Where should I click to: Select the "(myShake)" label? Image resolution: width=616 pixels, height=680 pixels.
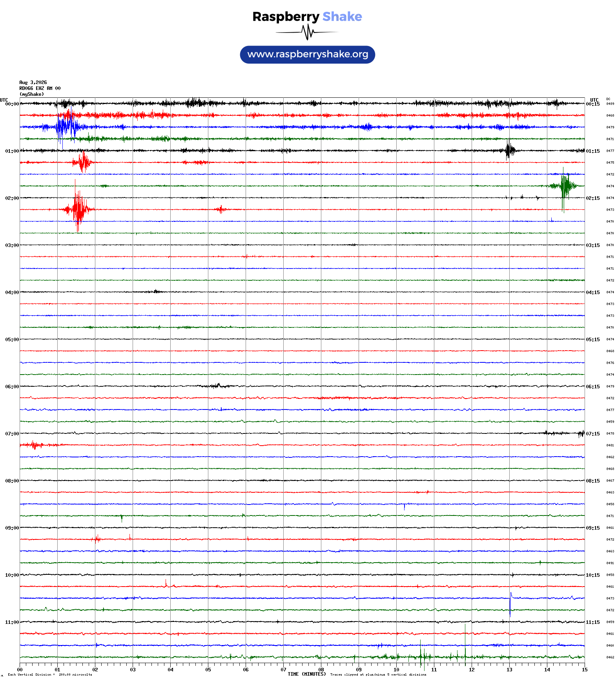coord(32,94)
